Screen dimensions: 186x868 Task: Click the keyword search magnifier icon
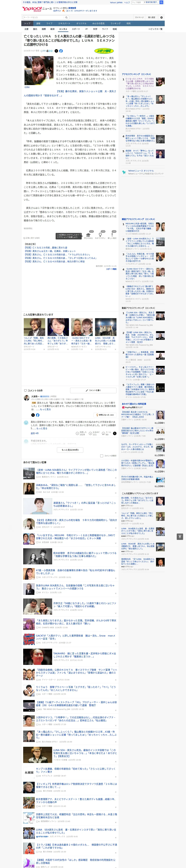coord(66,17)
